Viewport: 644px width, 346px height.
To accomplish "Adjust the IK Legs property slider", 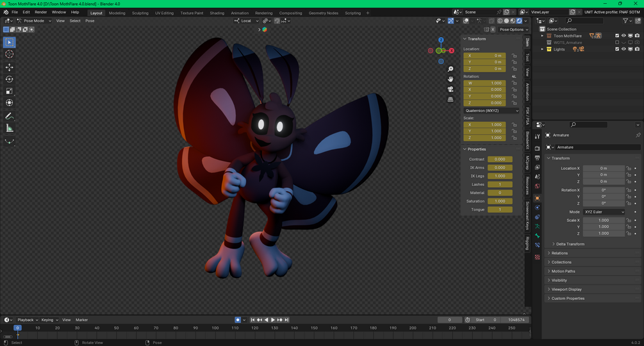I will tap(500, 176).
